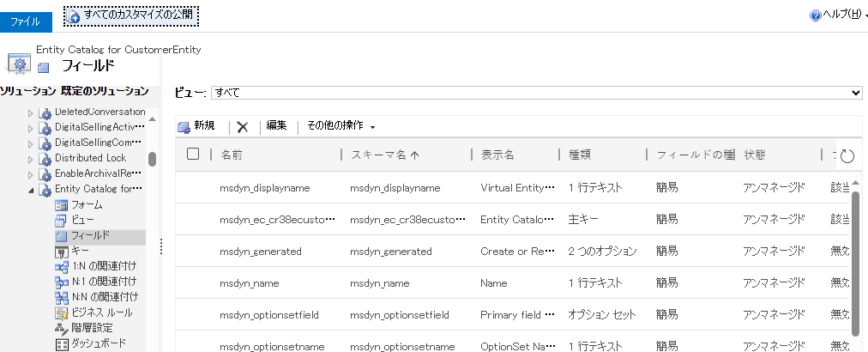Open ビュー views tree item
Screen dimensions: 868x352
click(x=82, y=221)
